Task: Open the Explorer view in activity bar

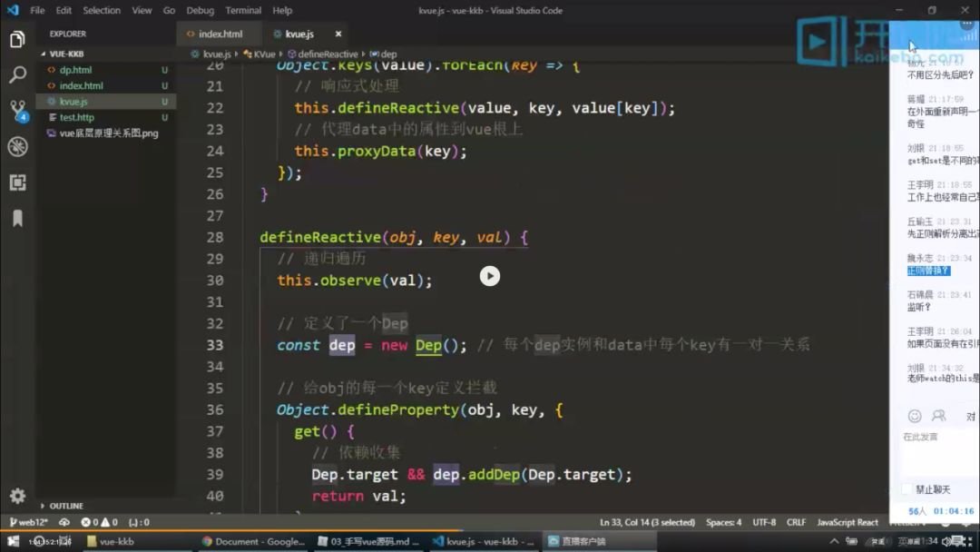Action: [17, 39]
